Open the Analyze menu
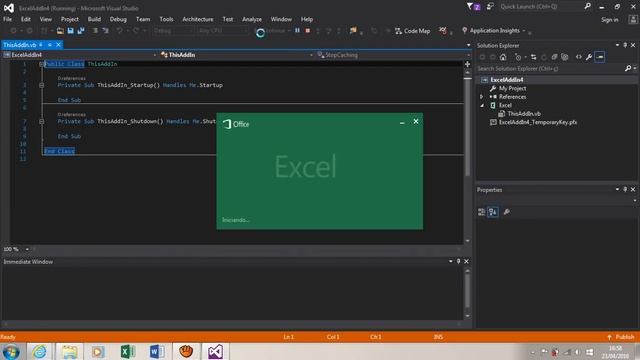The height and width of the screenshot is (360, 640). pos(252,19)
